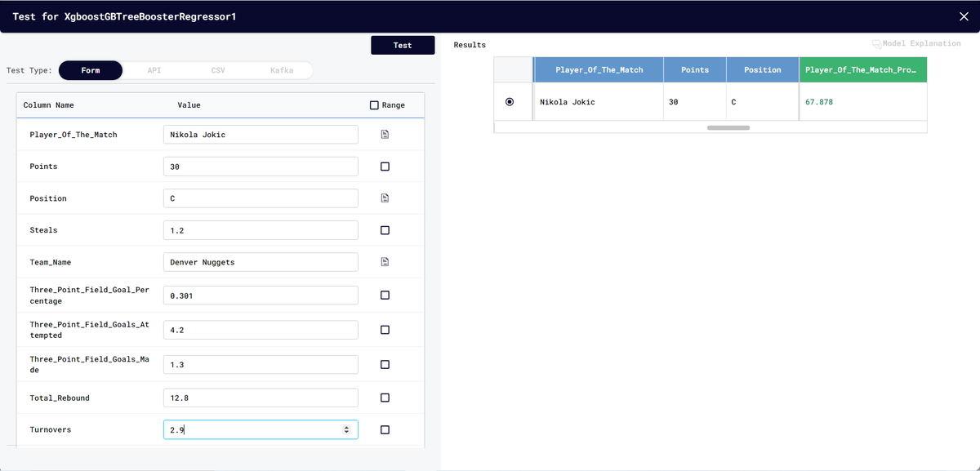Open value list icon for Team_Name
Screen dimensions: 980x471
click(385, 262)
